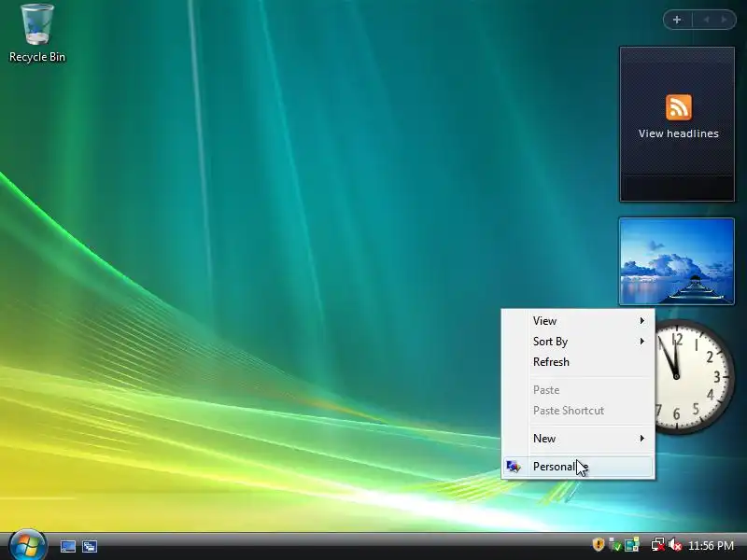Screen dimensions: 747x560
Task: Expand the Sort By submenu arrow
Action: [641, 342]
